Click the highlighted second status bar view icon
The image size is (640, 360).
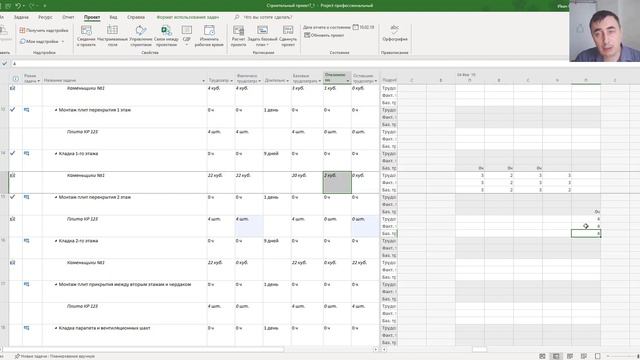[x=556, y=356]
